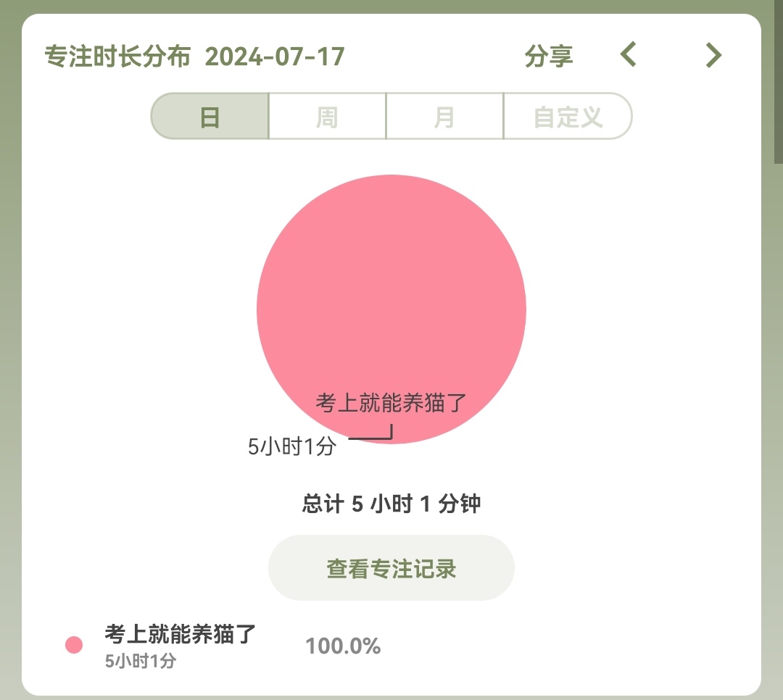The height and width of the screenshot is (700, 783).
Task: Click the pie chart callout leader line
Action: point(370,438)
